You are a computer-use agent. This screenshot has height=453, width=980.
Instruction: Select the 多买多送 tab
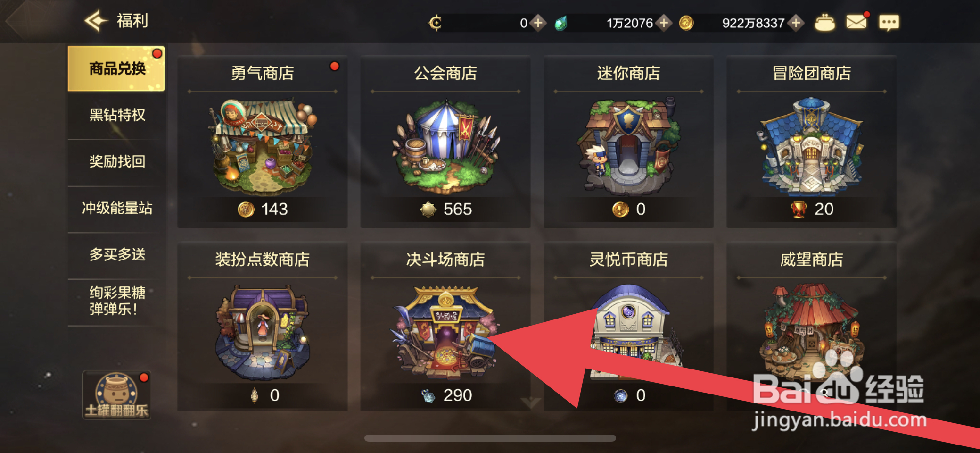(x=117, y=255)
